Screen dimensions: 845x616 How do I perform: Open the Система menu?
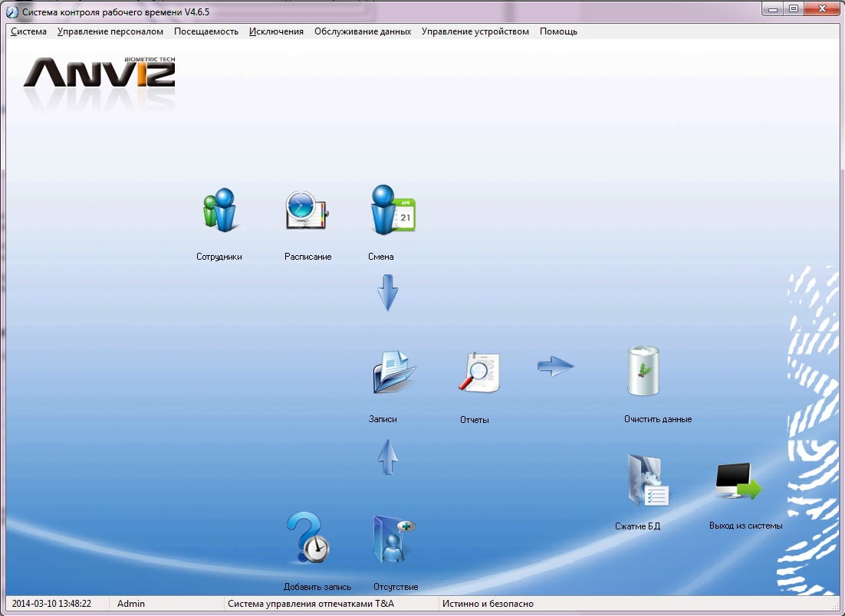coord(28,31)
